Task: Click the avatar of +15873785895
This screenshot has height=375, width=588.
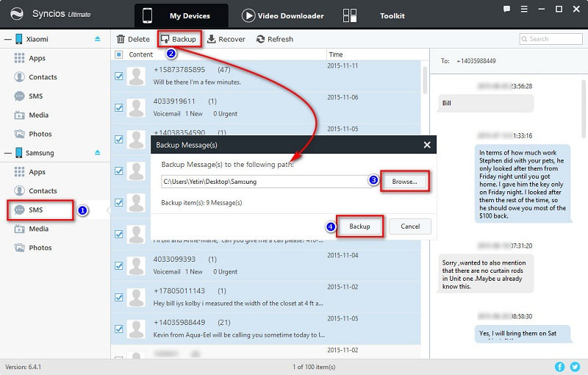Action: tap(136, 76)
